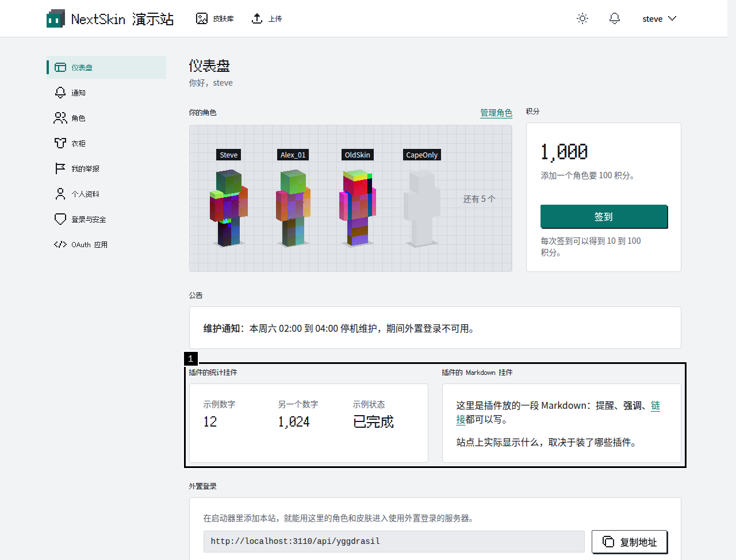Viewport: 736px width, 560px height.
Task: Click the 已完成 status value
Action: 373,421
